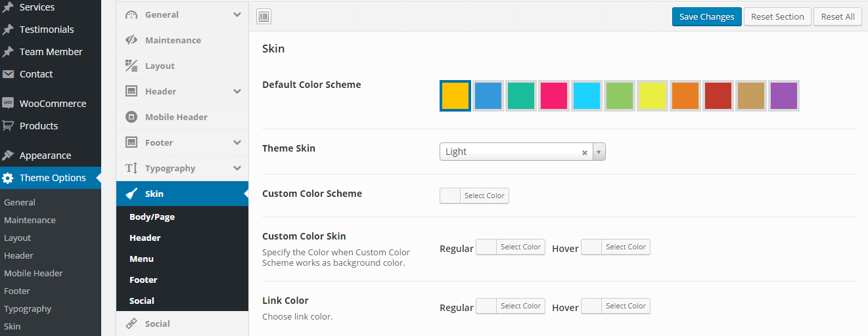Click the Products cart icon

click(x=8, y=125)
